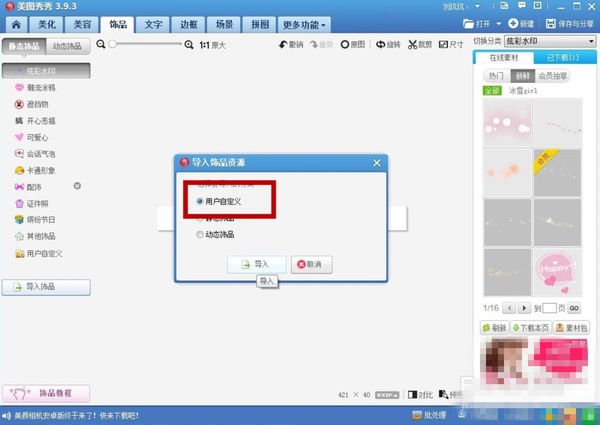Image resolution: width=600 pixels, height=425 pixels.
Task: Open the 边框 tab
Action: [189, 25]
